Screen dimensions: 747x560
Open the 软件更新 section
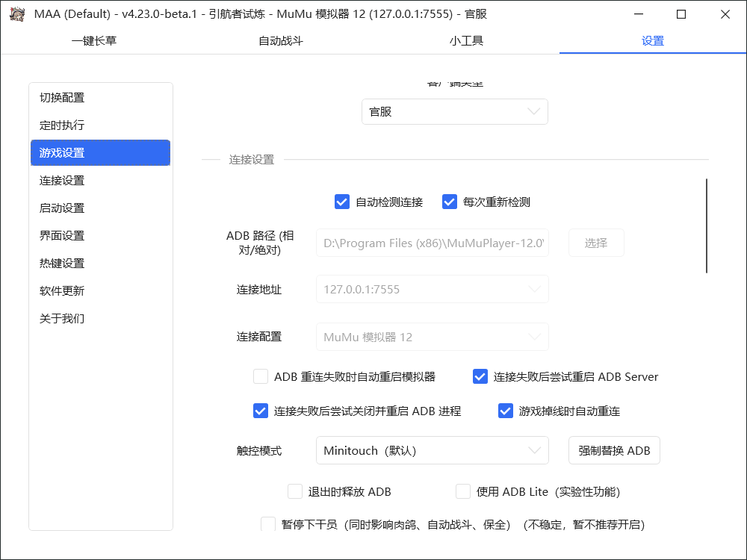62,290
